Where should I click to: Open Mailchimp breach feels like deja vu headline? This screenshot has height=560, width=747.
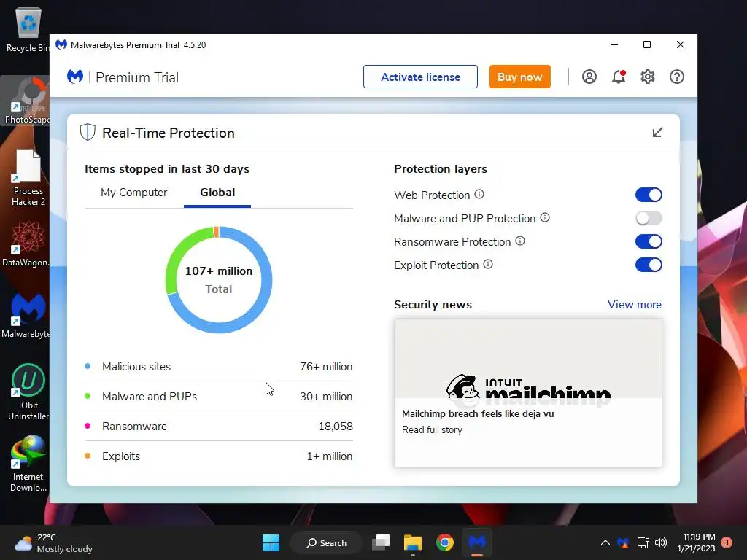(478, 414)
